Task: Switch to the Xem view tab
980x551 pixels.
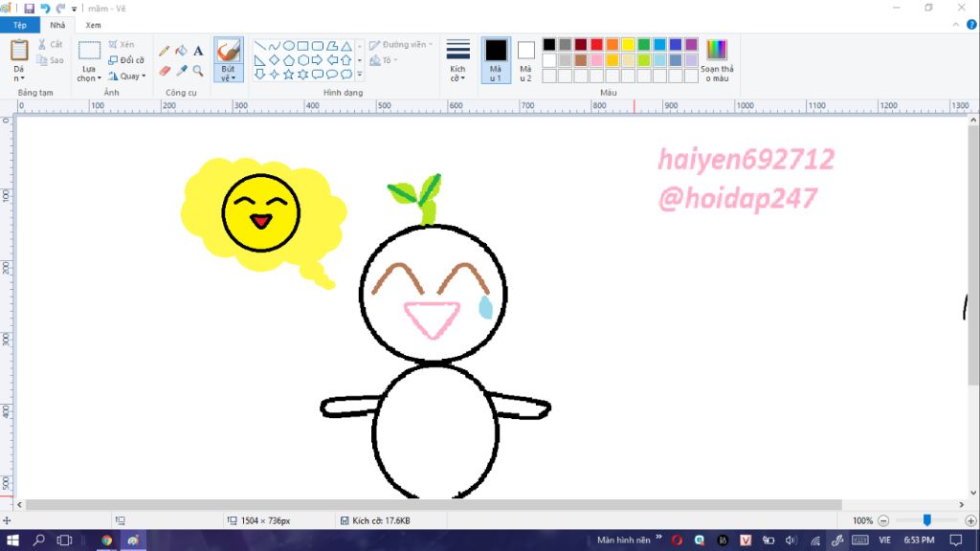Action: [93, 25]
